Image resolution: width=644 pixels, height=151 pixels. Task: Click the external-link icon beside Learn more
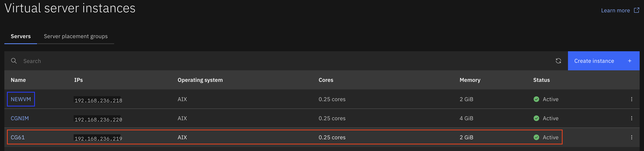pos(636,10)
